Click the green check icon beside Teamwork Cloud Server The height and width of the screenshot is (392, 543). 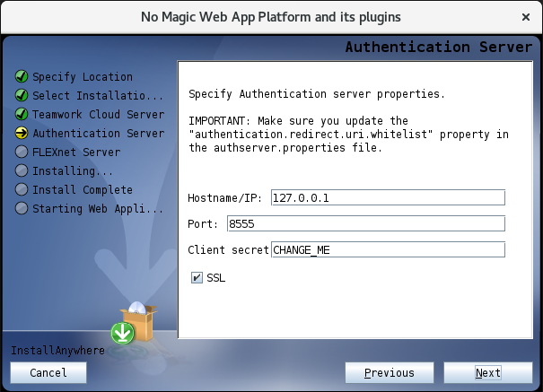pyautogui.click(x=22, y=114)
